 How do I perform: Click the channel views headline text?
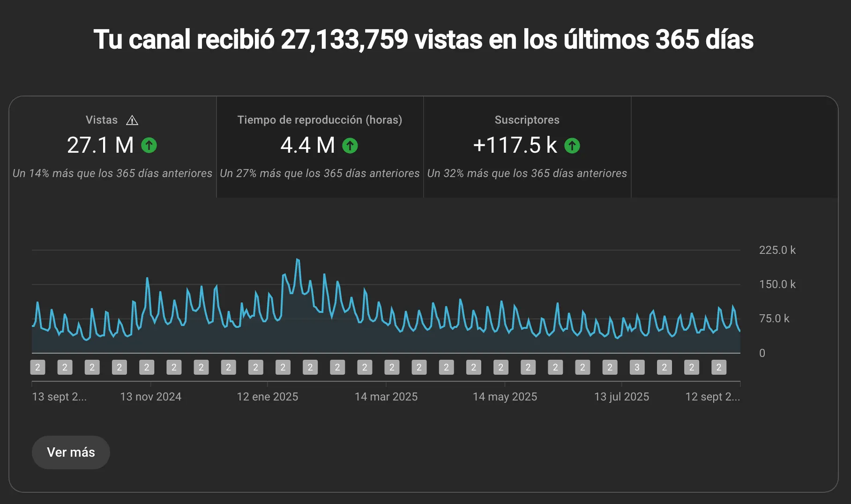click(423, 39)
